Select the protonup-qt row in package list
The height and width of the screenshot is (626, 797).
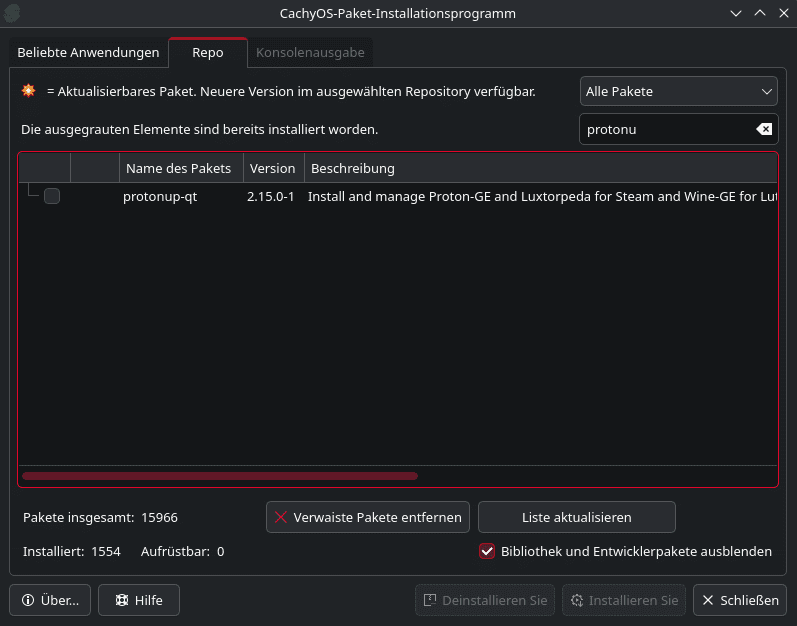(x=160, y=197)
